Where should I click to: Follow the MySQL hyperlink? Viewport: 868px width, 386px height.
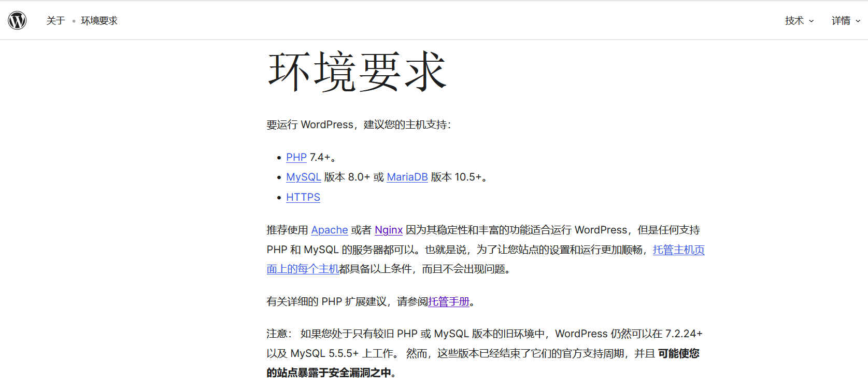coord(304,177)
